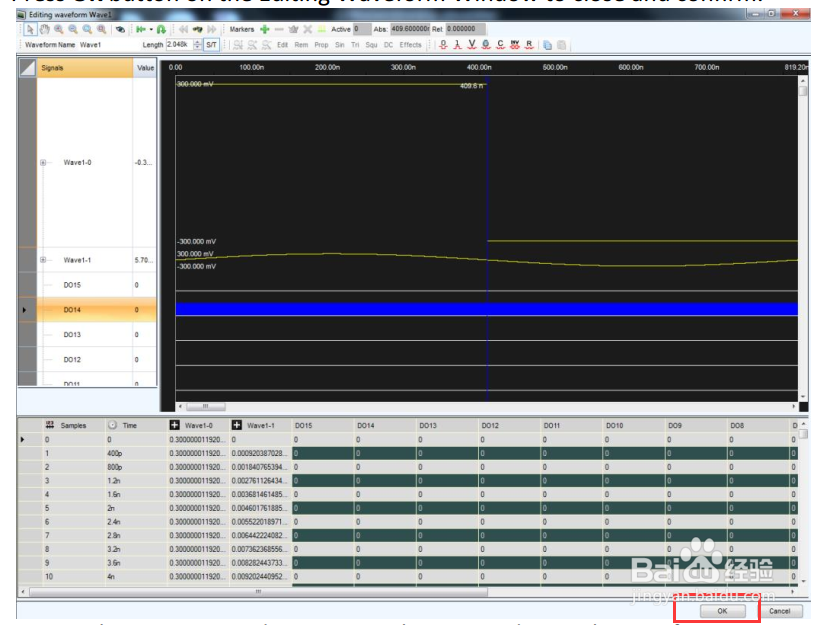Viewport: 822px width, 625px height.
Task: Click the Tri waveform item
Action: [x=355, y=45]
